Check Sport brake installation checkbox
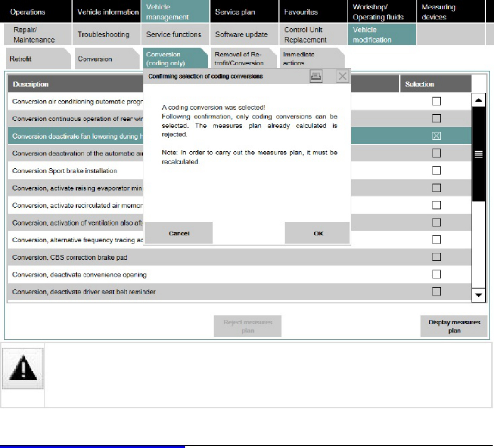The image size is (494, 448). pyautogui.click(x=436, y=171)
